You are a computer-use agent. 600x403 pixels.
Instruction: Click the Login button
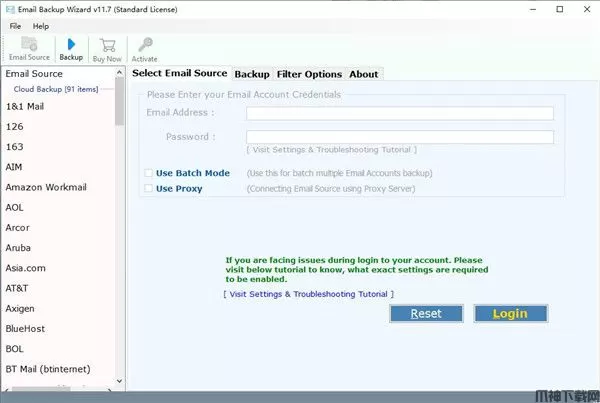[510, 313]
